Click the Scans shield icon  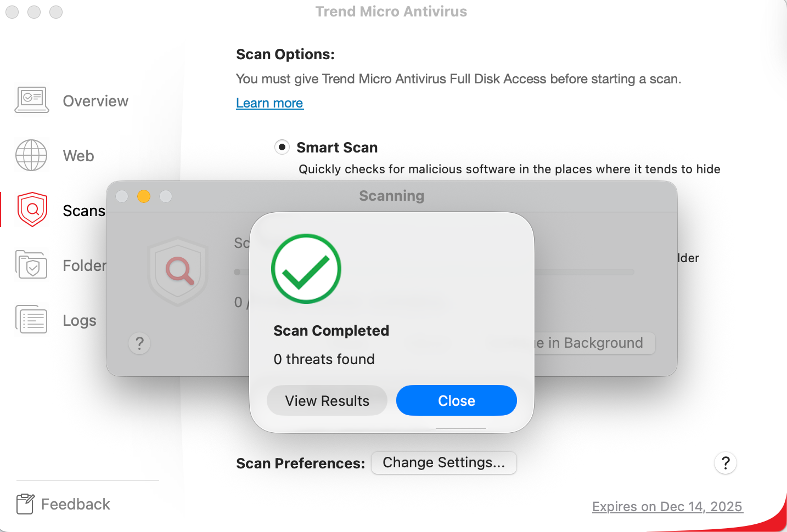click(32, 210)
